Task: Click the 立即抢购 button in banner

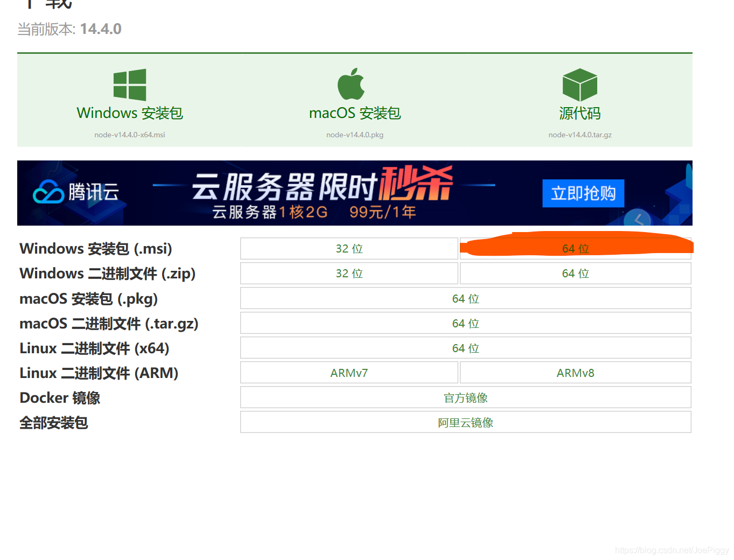Action: click(x=583, y=193)
